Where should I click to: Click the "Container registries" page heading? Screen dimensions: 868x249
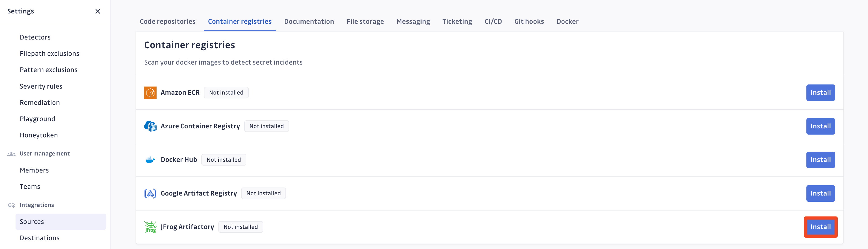189,45
